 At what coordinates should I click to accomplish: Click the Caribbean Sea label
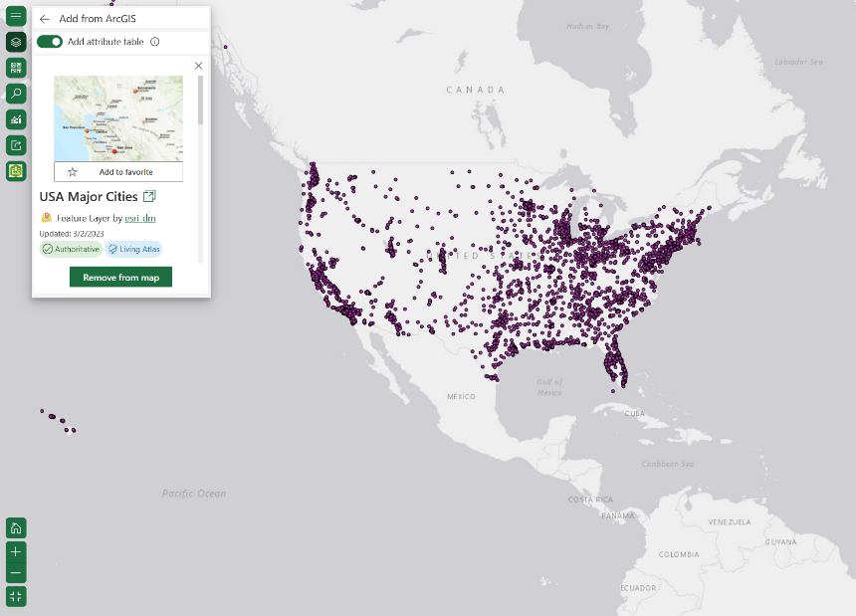click(x=668, y=464)
